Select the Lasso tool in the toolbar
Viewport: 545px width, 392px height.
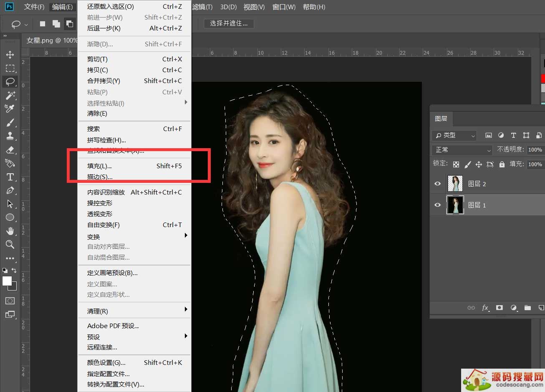(x=10, y=82)
